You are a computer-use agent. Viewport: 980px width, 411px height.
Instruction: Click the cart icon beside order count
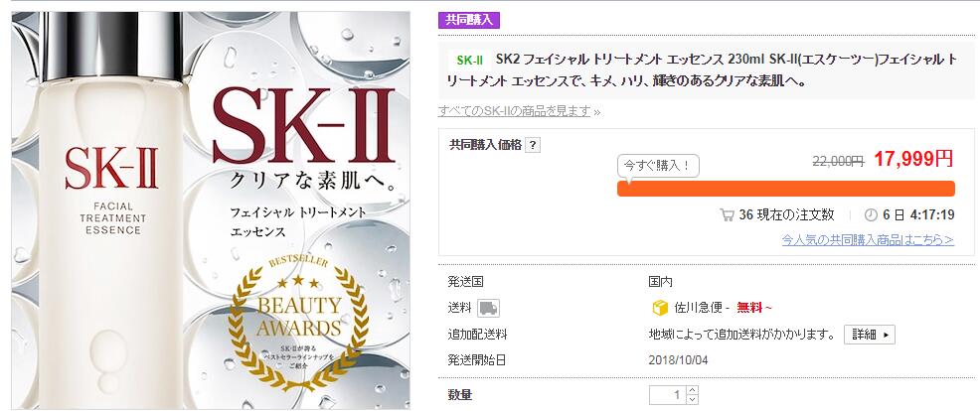click(728, 214)
